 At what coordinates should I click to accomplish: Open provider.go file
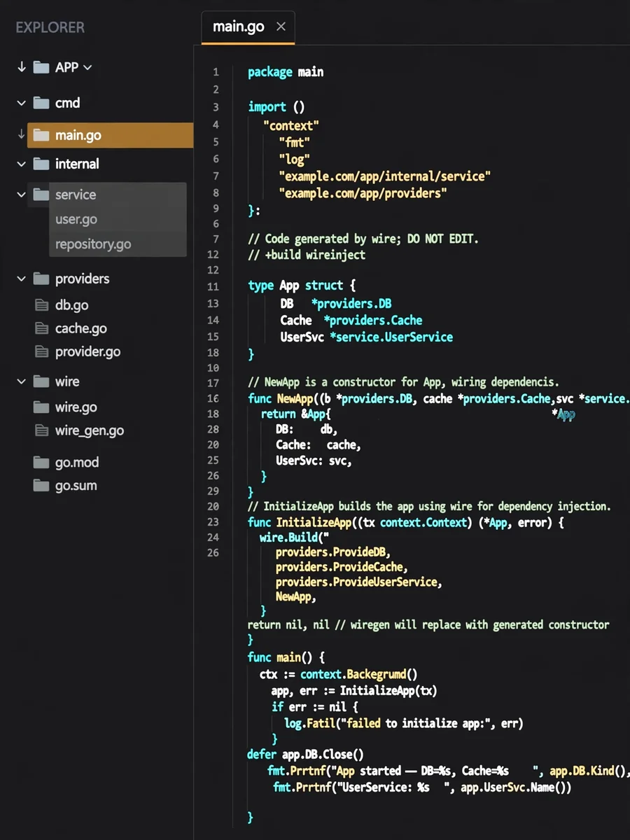pyautogui.click(x=87, y=351)
